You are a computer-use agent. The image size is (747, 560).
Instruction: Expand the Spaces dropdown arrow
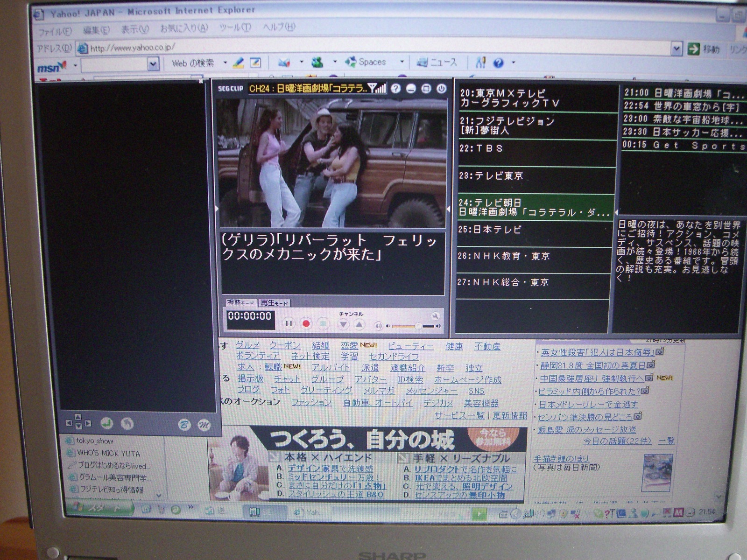(402, 62)
